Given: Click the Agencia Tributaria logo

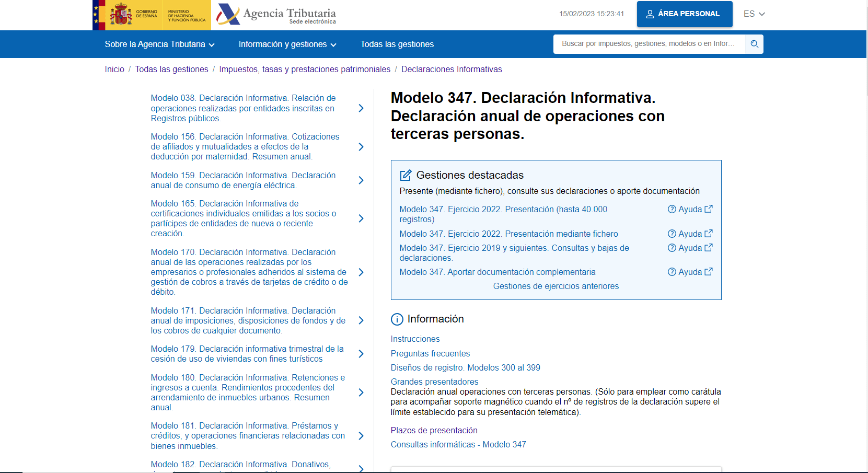Looking at the screenshot, I should (x=276, y=15).
